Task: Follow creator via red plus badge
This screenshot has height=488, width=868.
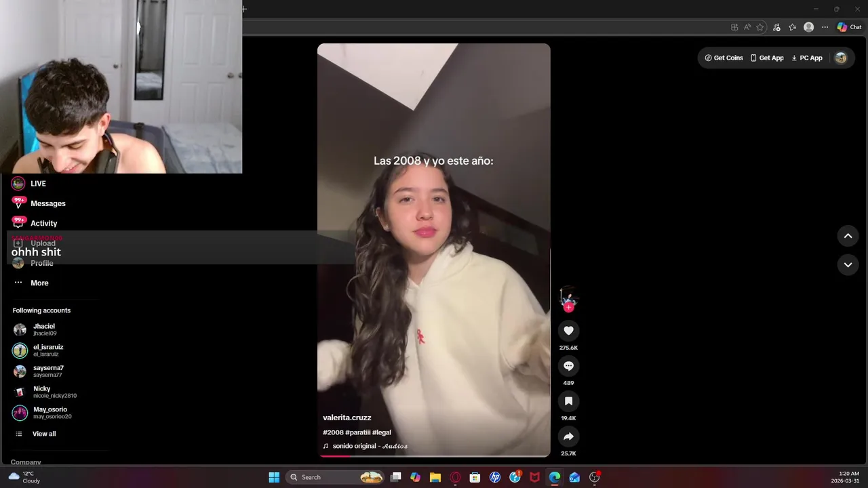Action: pyautogui.click(x=568, y=308)
